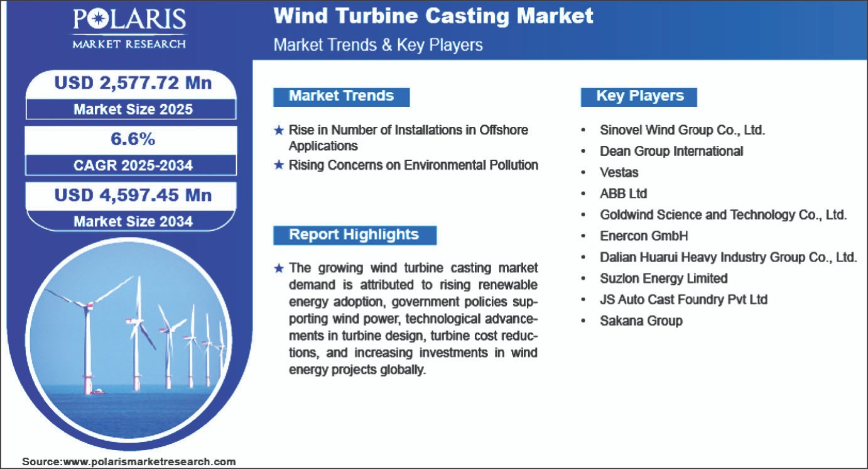Click the Report Highlights header label
This screenshot has width=868, height=469.
point(355,235)
